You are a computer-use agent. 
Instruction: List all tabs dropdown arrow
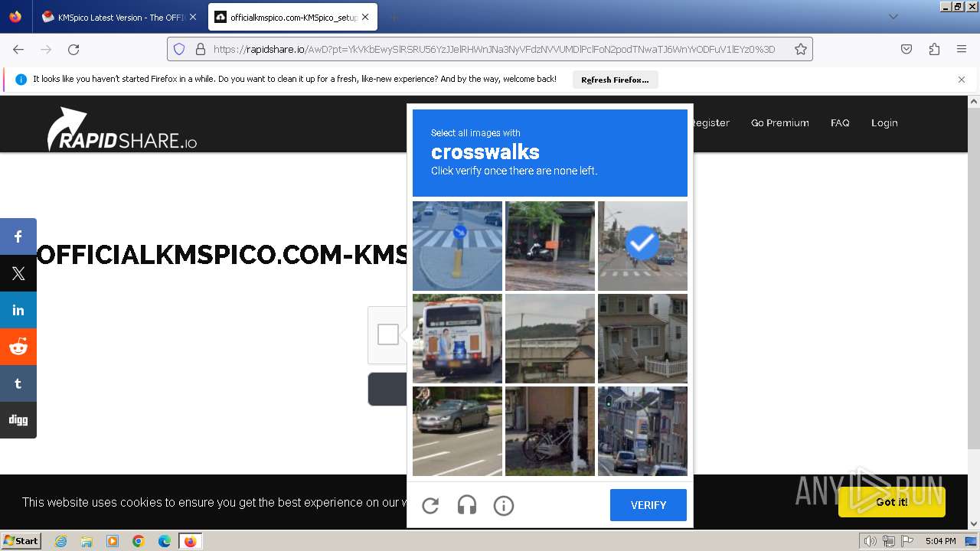[893, 17]
